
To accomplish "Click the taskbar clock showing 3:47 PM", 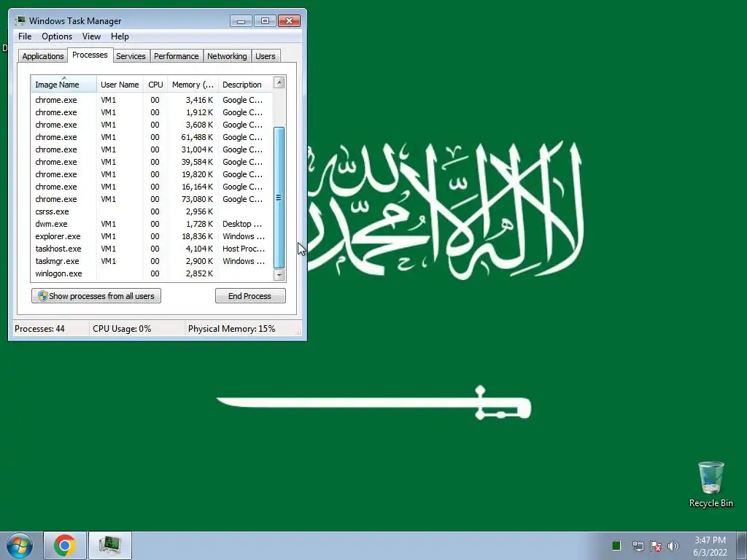I will tap(710, 546).
